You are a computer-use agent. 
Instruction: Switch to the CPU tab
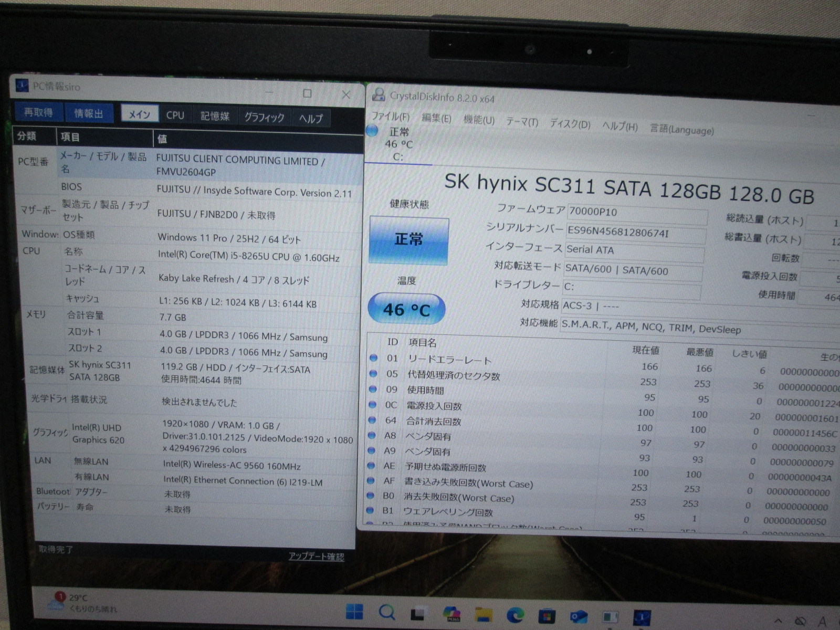coord(175,115)
